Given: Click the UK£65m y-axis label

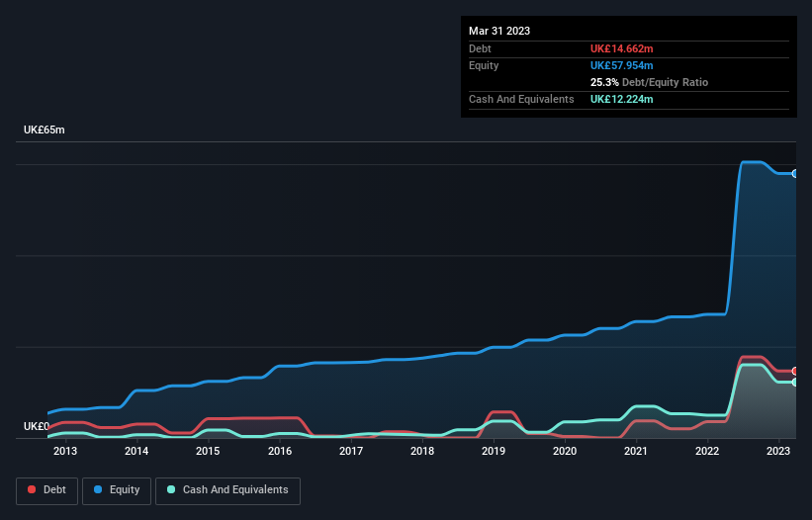Looking at the screenshot, I should pyautogui.click(x=44, y=130).
